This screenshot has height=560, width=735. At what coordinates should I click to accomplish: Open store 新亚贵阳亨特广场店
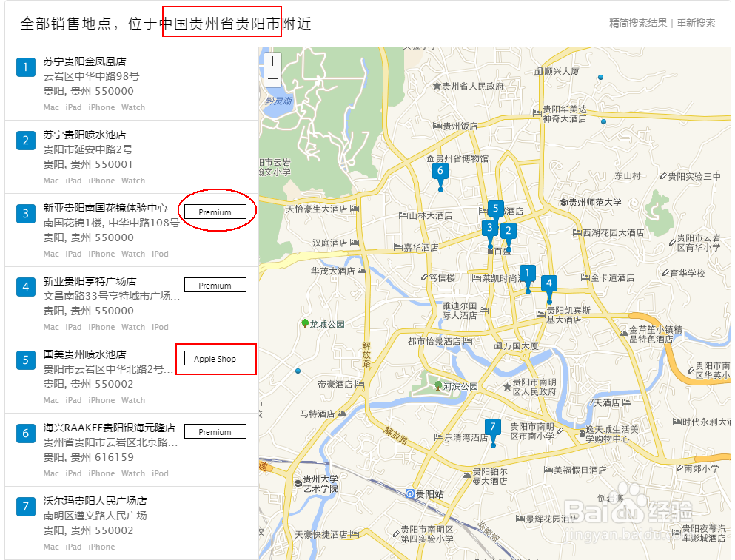tap(90, 281)
